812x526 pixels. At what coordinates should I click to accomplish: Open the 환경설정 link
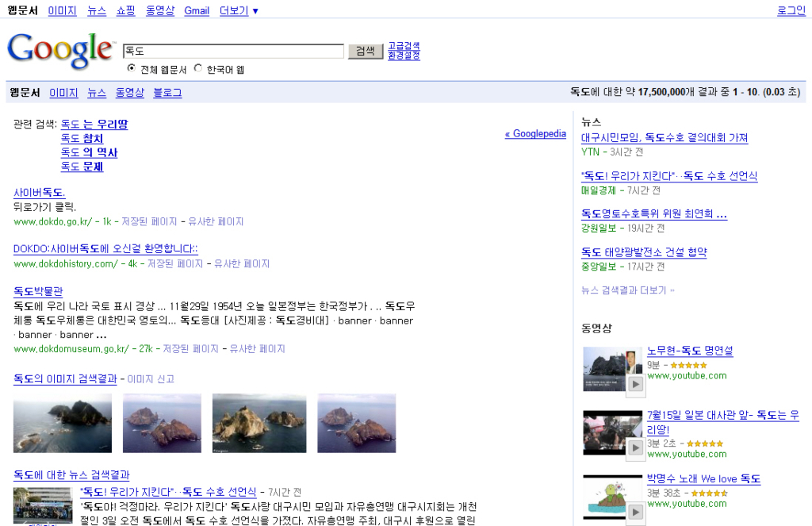404,55
